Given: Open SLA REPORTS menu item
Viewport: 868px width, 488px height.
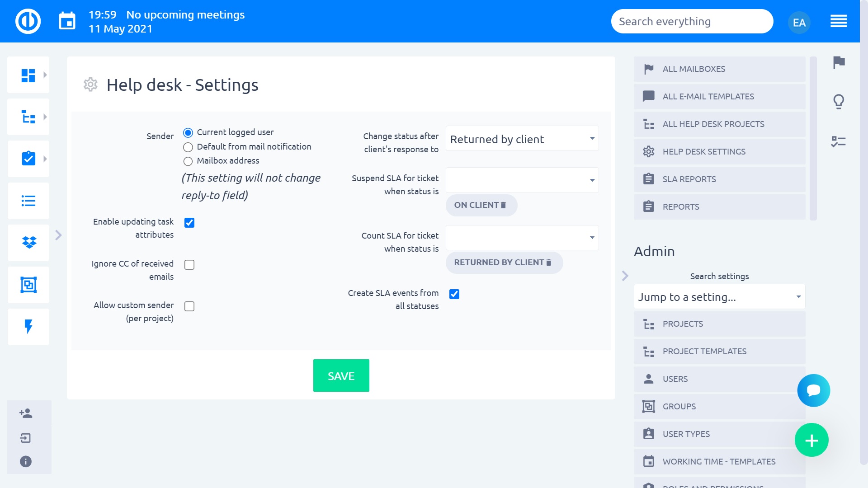Looking at the screenshot, I should click(719, 179).
